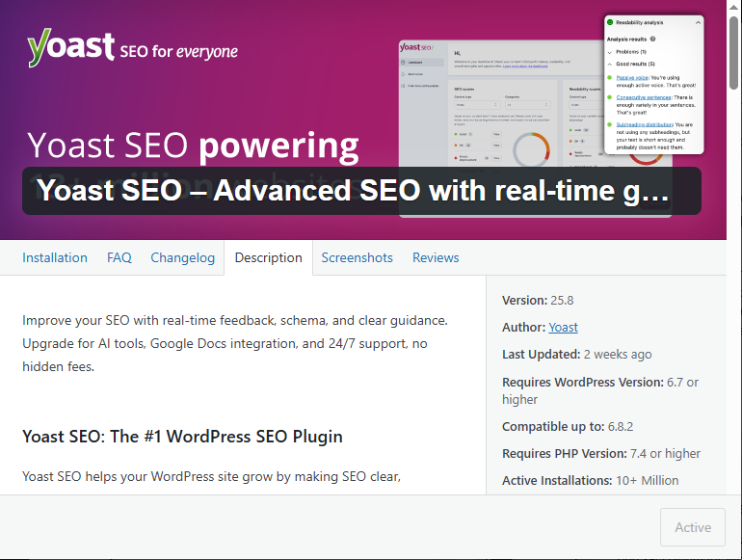Click 'Requires WordPress Version: 6.7 or higher'
This screenshot has height=560, width=742.
tap(600, 390)
